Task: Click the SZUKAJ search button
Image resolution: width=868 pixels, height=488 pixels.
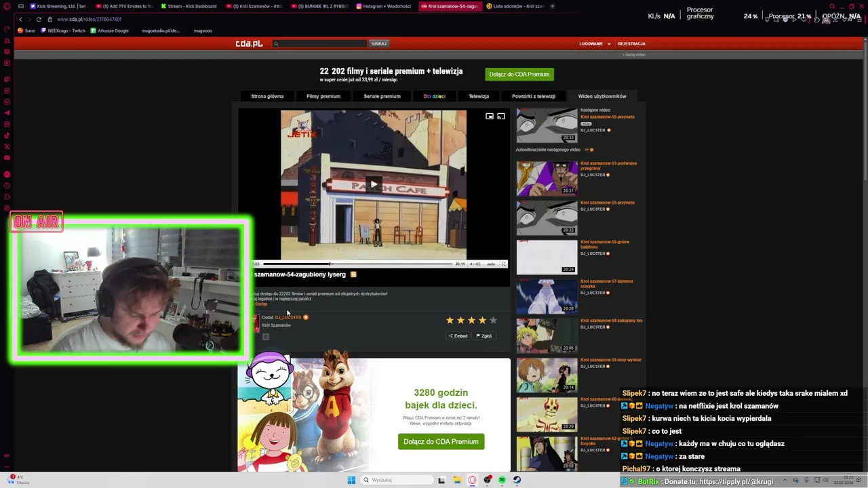Action: 378,43
